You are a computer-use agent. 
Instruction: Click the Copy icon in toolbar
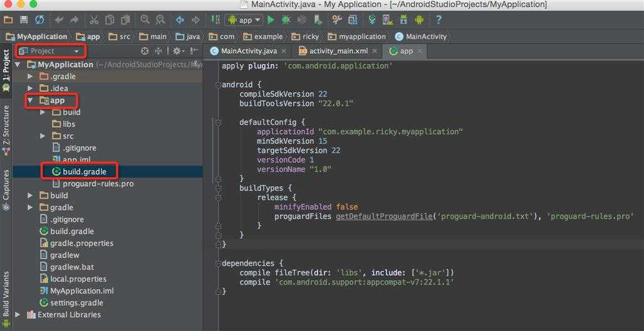(110, 19)
